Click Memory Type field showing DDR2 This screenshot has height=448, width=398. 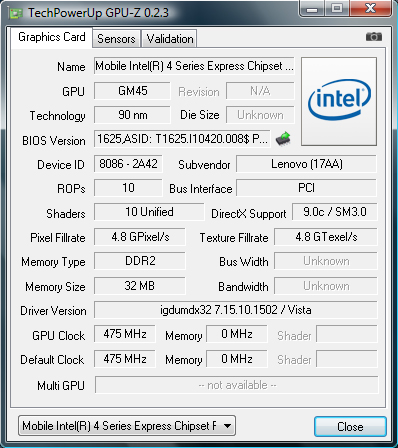140,261
